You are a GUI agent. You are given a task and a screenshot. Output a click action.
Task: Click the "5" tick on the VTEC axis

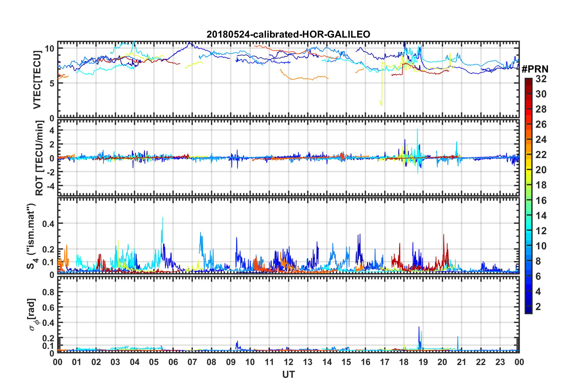click(52, 83)
